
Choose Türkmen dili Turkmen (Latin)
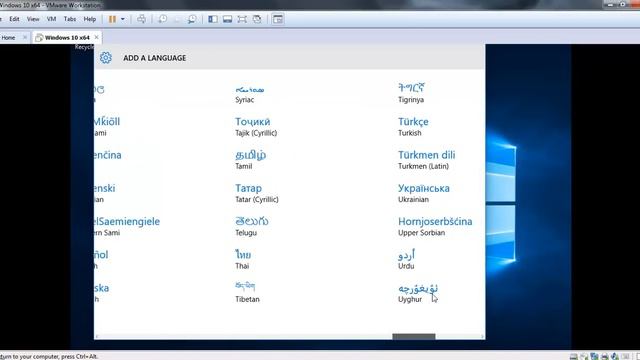(427, 160)
